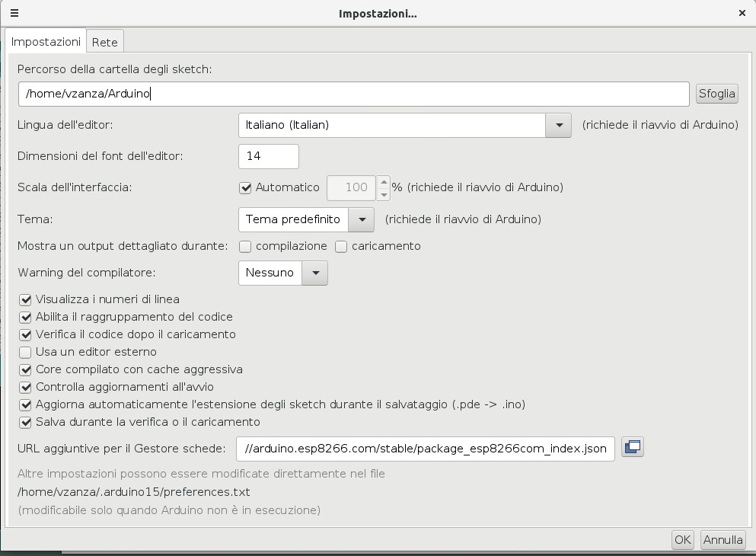Confirm settings with OK button
The image size is (756, 556).
[682, 540]
